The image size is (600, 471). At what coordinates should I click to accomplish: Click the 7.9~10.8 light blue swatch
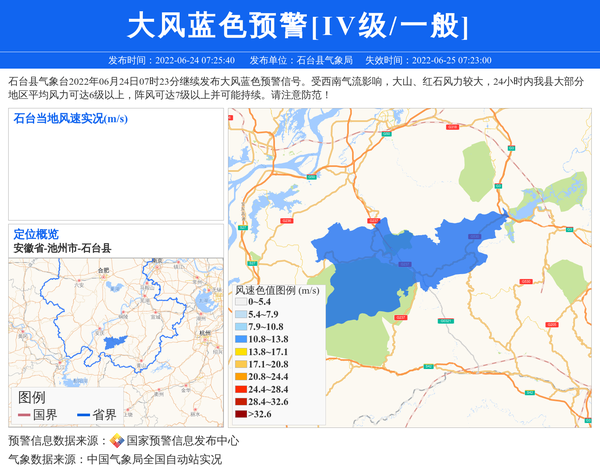click(x=240, y=327)
